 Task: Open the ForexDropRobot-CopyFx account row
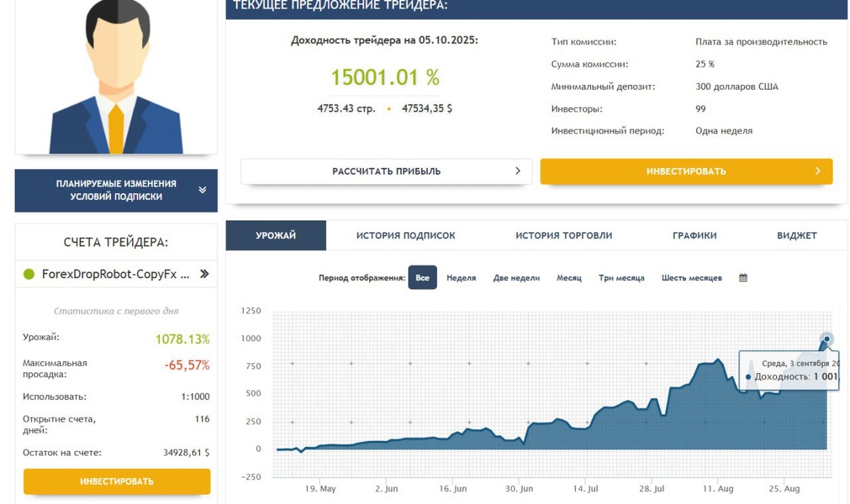(x=116, y=274)
